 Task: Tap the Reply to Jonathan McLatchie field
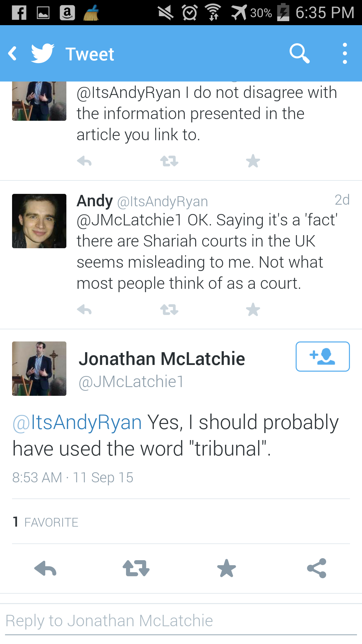click(181, 621)
